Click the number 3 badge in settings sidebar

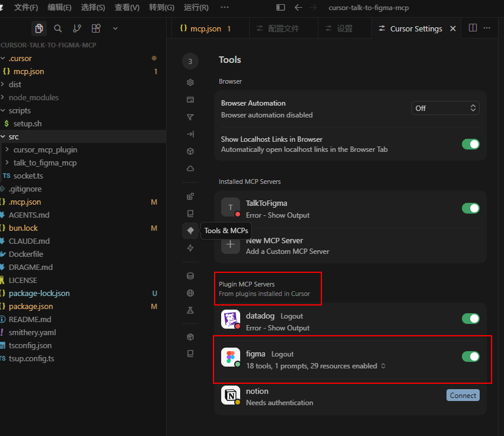point(190,61)
